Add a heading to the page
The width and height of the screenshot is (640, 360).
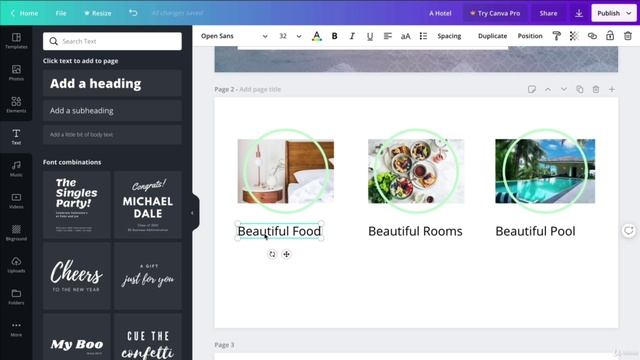tap(112, 83)
